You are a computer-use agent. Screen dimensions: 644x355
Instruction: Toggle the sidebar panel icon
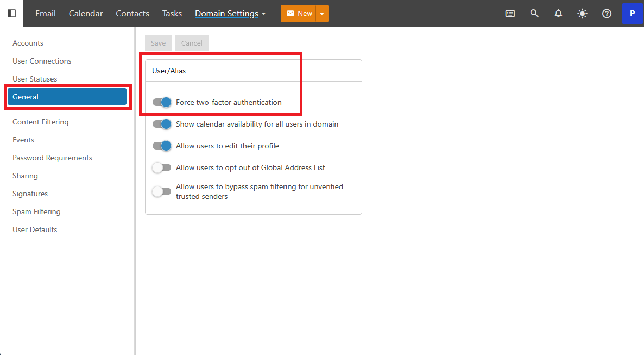[11, 13]
